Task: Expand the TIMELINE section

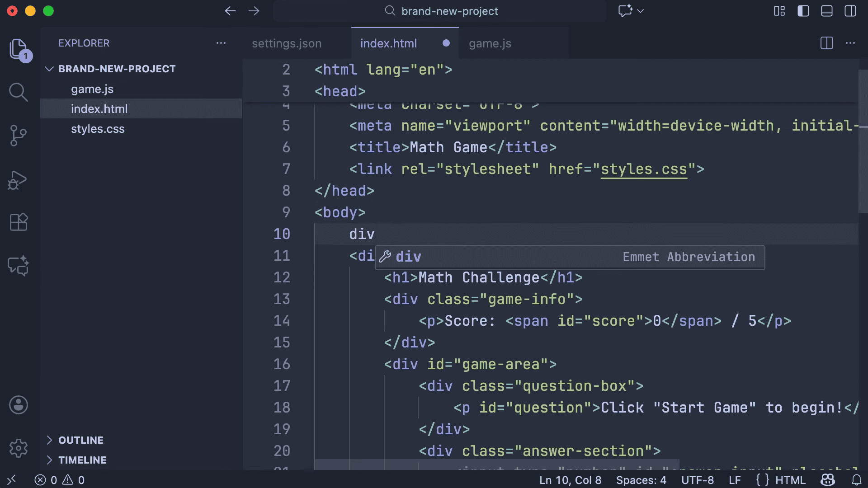Action: (82, 460)
